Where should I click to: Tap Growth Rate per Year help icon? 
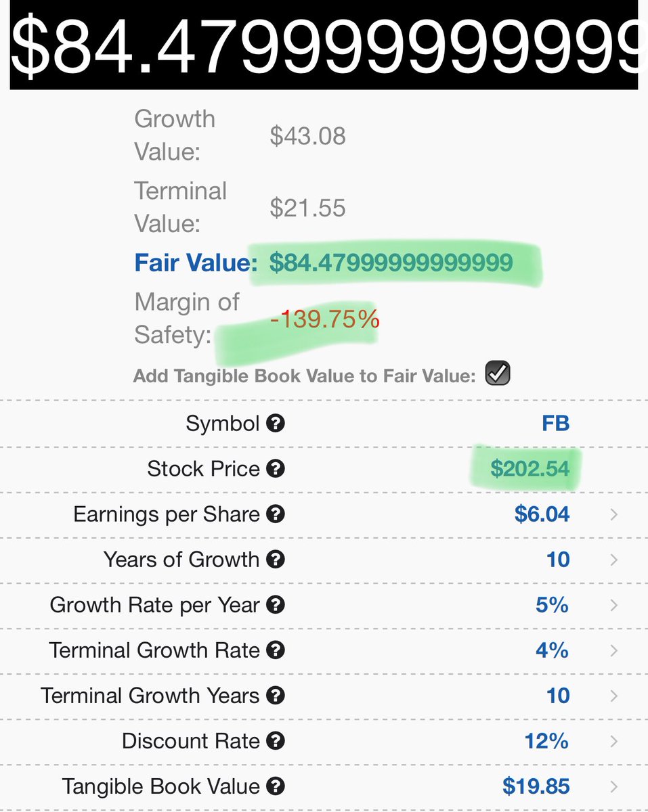point(275,605)
